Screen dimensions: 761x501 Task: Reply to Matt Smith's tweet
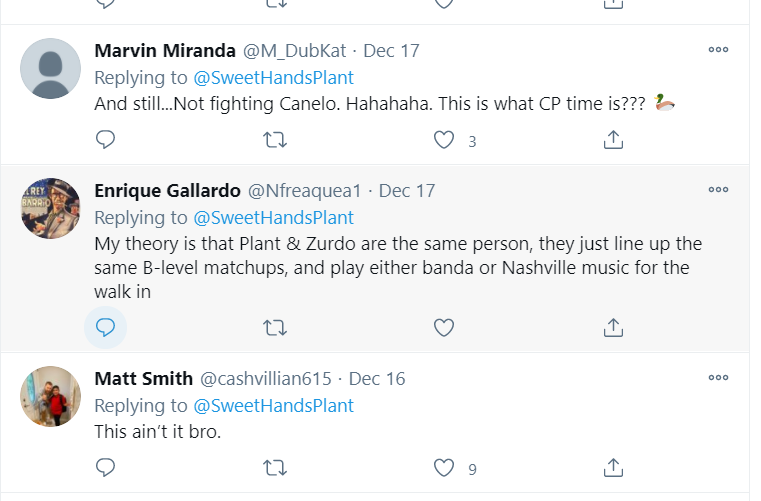[x=106, y=467]
